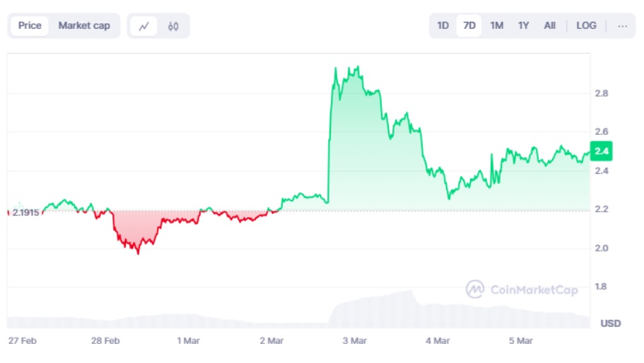Set the time range to 1D
The image size is (644, 363).
443,25
